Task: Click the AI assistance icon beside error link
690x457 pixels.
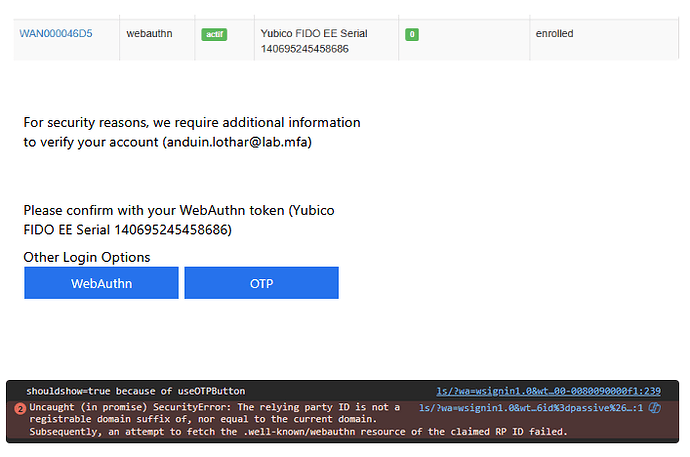Action: [654, 408]
